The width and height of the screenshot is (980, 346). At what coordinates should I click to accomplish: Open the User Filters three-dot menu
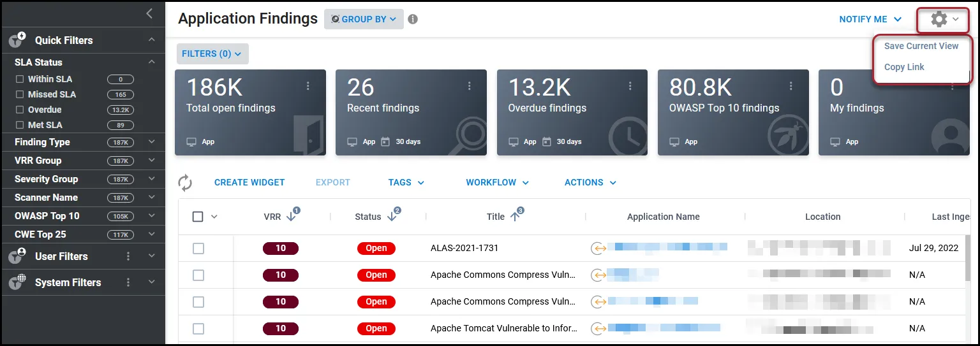[x=128, y=256]
